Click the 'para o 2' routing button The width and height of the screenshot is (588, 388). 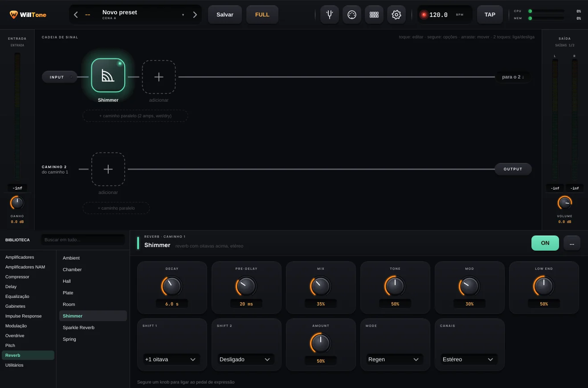[513, 77]
